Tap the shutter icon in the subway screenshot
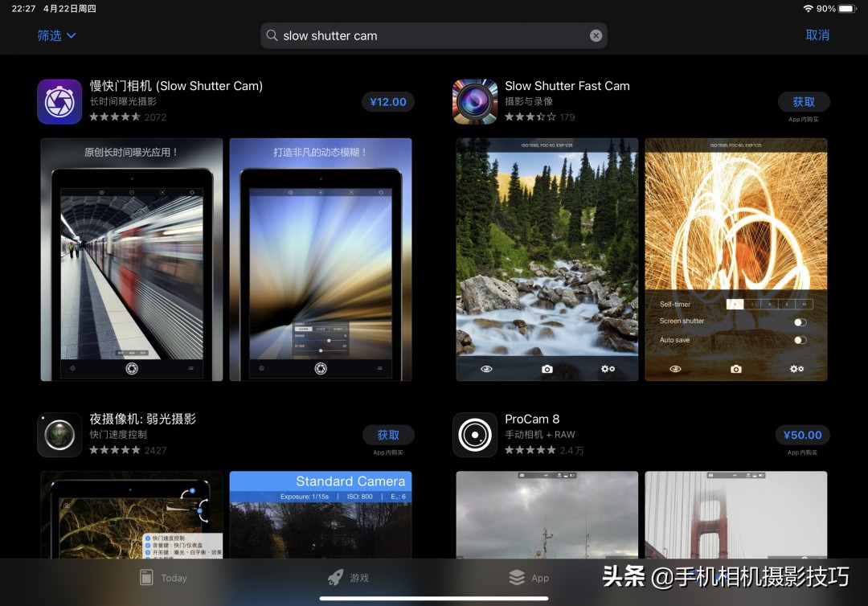This screenshot has height=606, width=868. (x=132, y=369)
